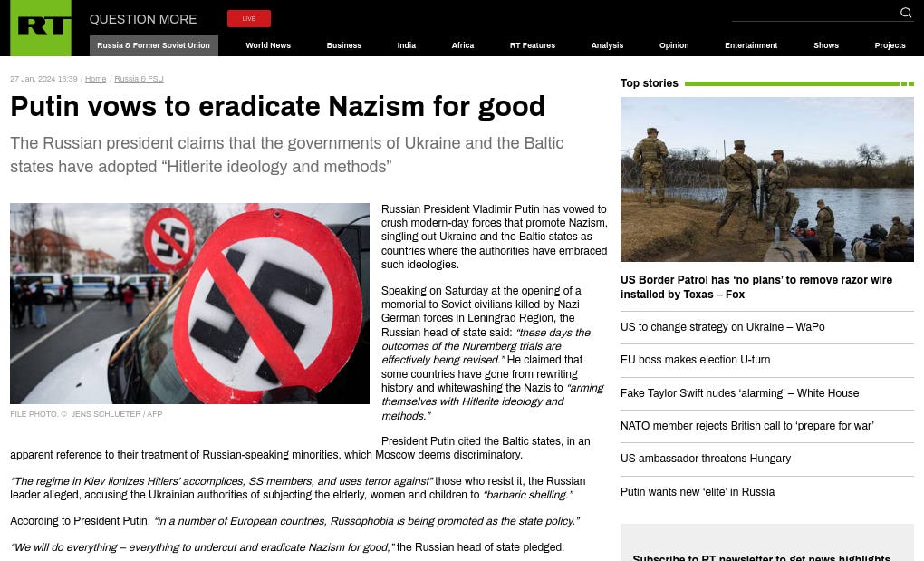Click the crossed-out swastika article photo

tap(189, 304)
